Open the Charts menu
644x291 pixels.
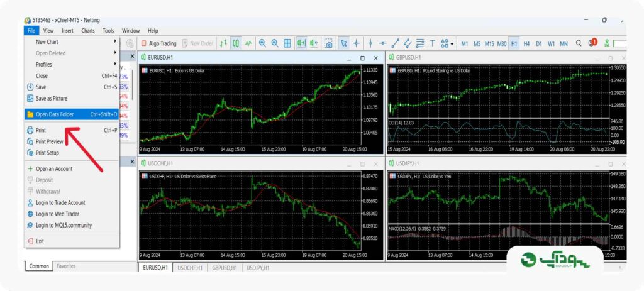click(88, 30)
